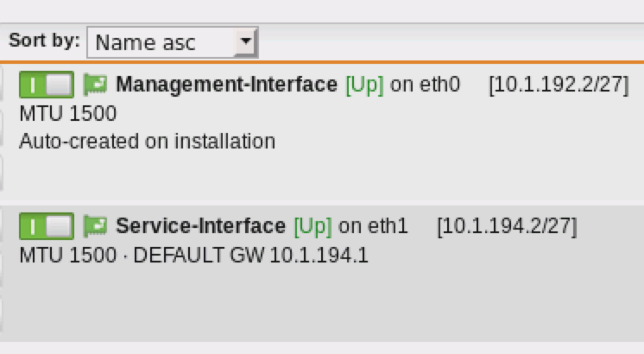Select the Management-Interface row's blank area

pos(320,174)
